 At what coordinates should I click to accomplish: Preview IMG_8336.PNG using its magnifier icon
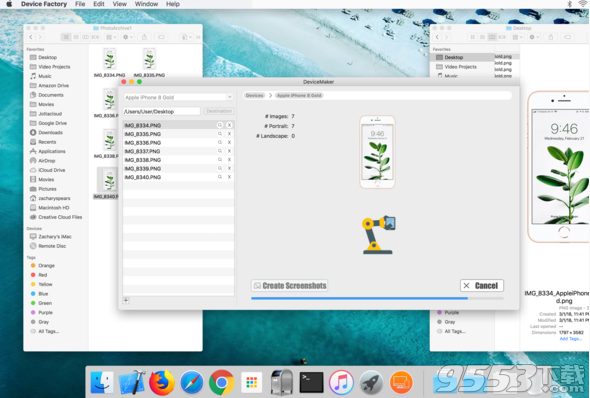click(220, 142)
